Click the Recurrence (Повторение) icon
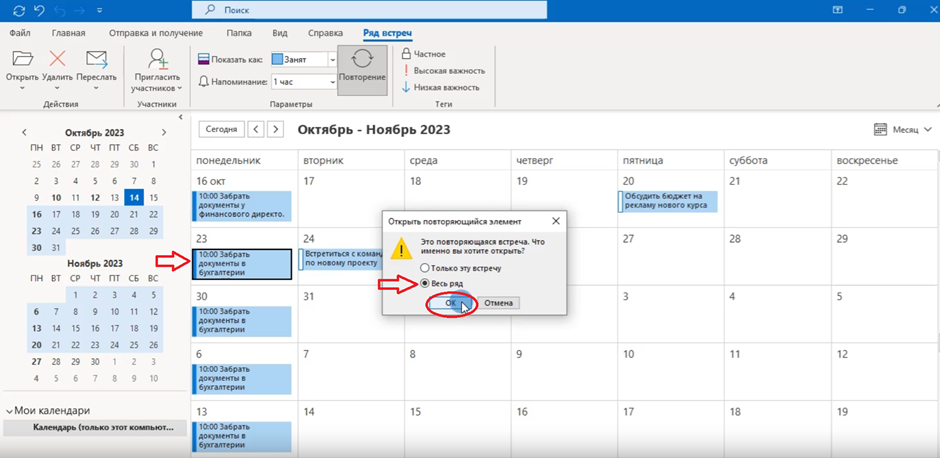Image resolution: width=940 pixels, height=458 pixels. [362, 62]
